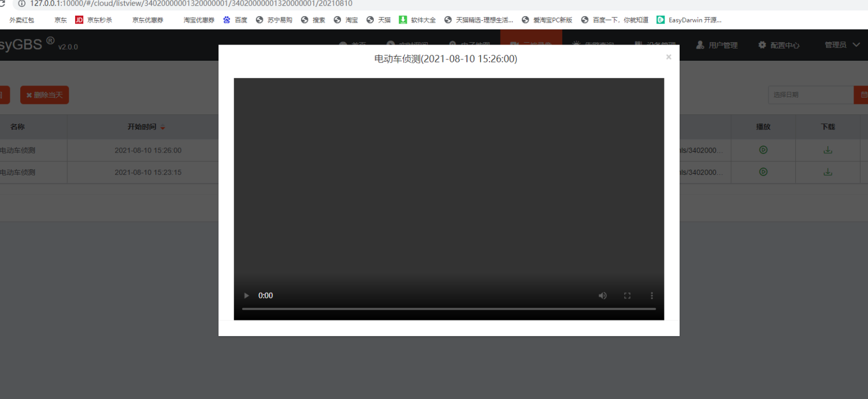Expand the 管理员 account dropdown

[843, 45]
